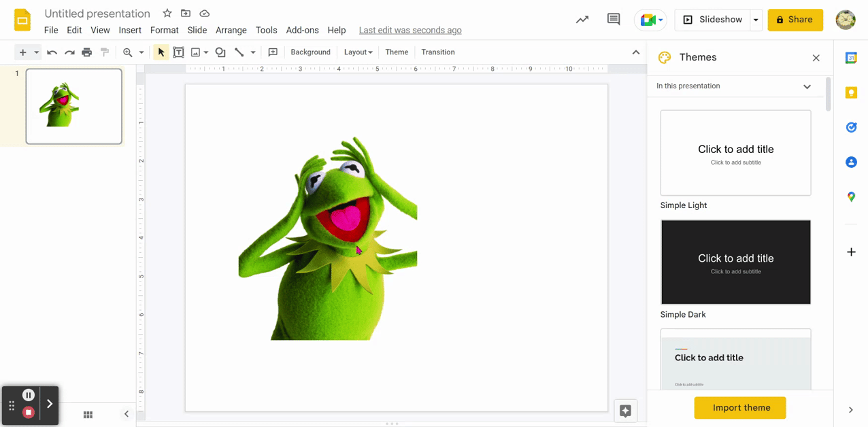View the activity dashboard trend icon
Viewport: 868px width, 427px height.
tap(582, 20)
